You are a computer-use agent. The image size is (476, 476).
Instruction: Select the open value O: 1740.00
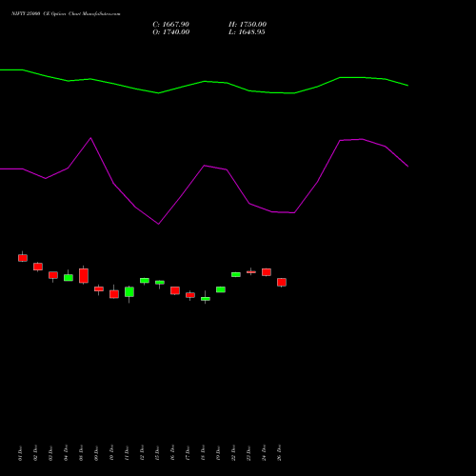[171, 32]
